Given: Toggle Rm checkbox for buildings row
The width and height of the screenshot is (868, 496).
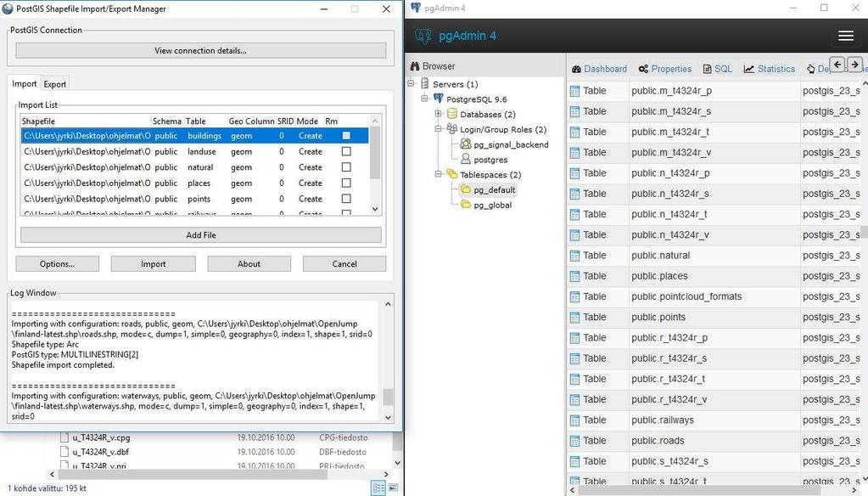Looking at the screenshot, I should [346, 135].
